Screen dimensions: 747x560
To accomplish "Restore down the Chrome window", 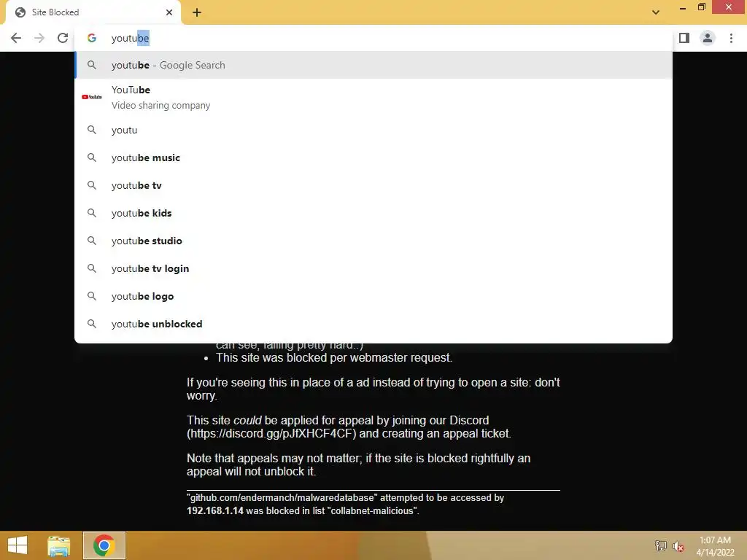I will tap(702, 7).
